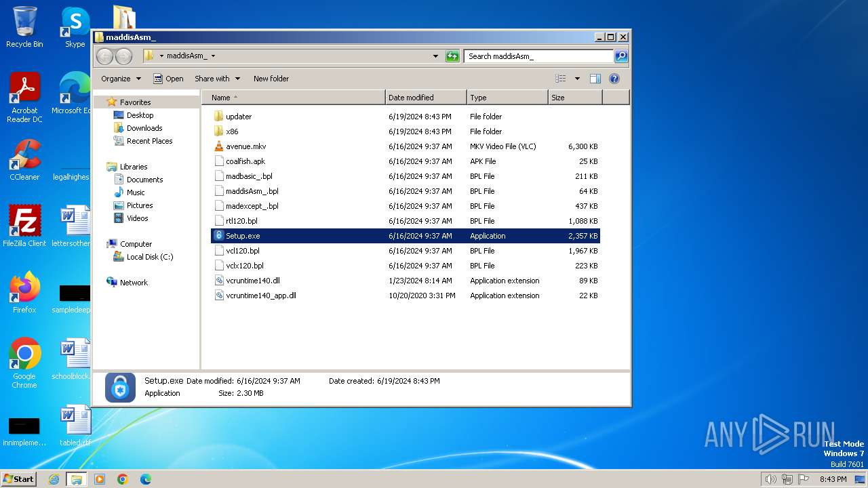This screenshot has height=488, width=868.
Task: Open the Organize dropdown menu
Action: pos(121,79)
